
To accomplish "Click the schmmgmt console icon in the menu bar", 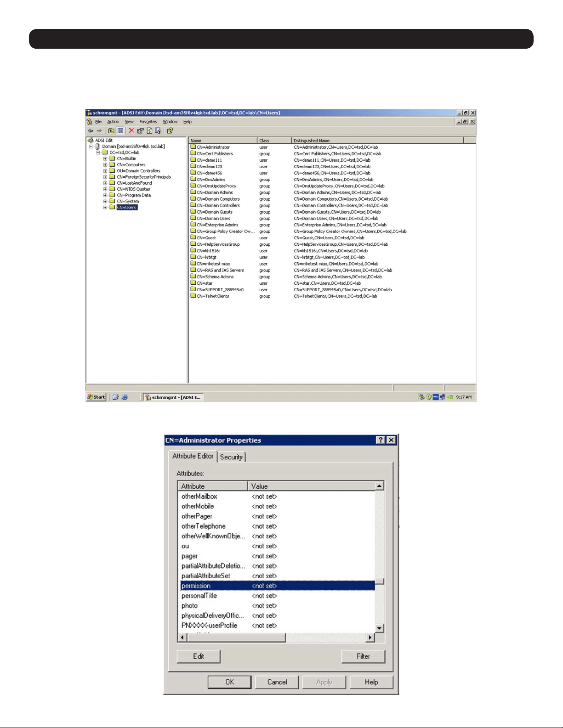I will coord(90,122).
